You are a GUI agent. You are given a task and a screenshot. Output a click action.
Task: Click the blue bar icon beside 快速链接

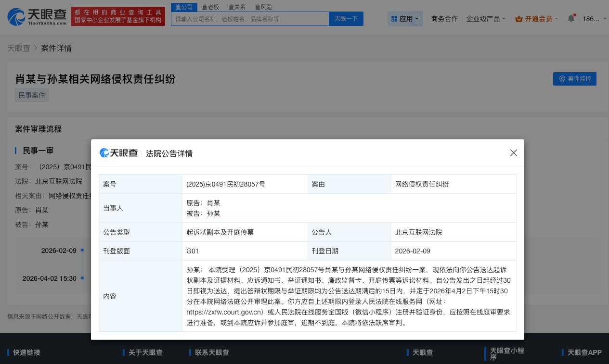click(x=7, y=352)
